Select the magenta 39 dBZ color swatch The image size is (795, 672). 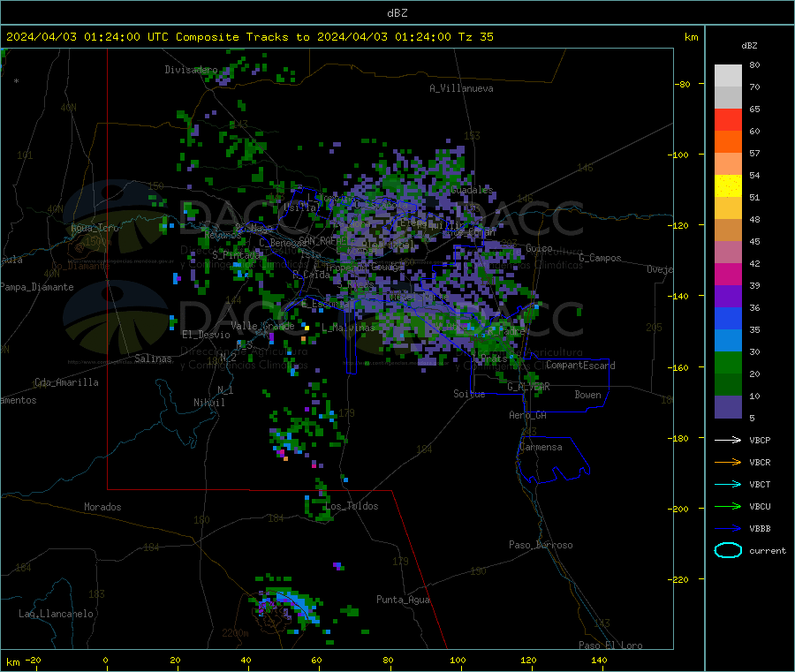[x=728, y=274]
